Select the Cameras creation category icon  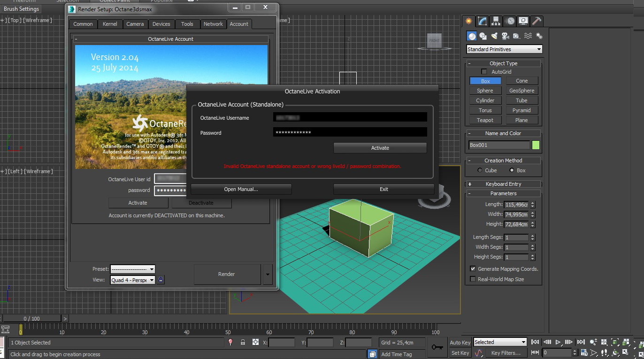point(505,36)
